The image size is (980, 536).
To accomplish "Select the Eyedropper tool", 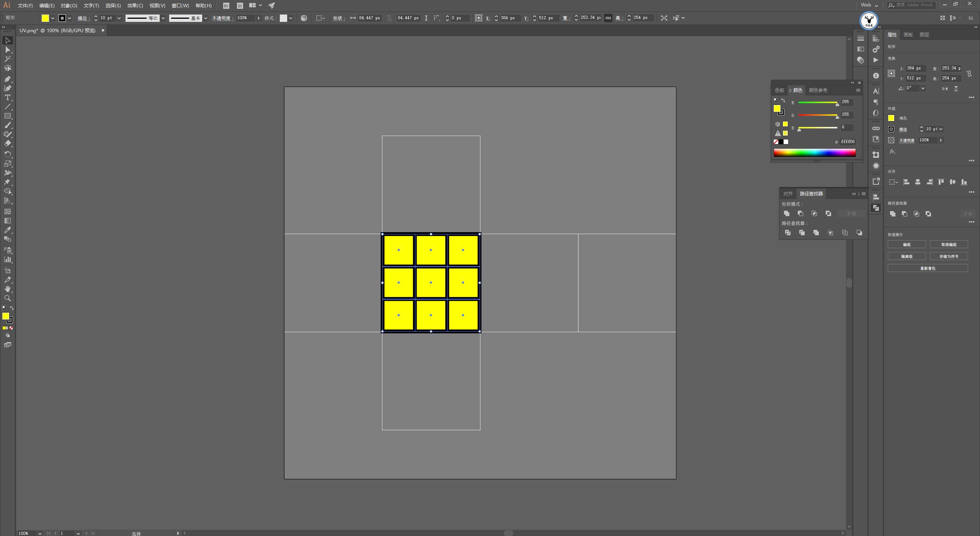I will point(7,230).
